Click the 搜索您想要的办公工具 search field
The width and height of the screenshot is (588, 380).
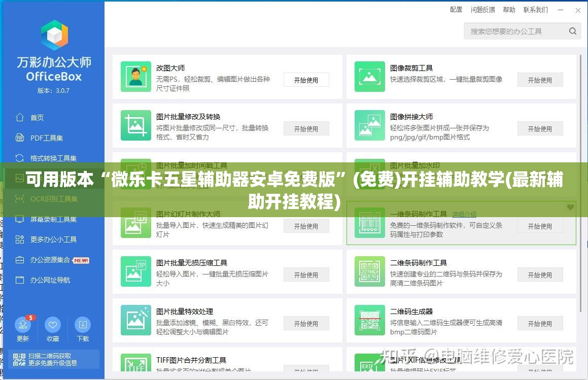[x=523, y=31]
